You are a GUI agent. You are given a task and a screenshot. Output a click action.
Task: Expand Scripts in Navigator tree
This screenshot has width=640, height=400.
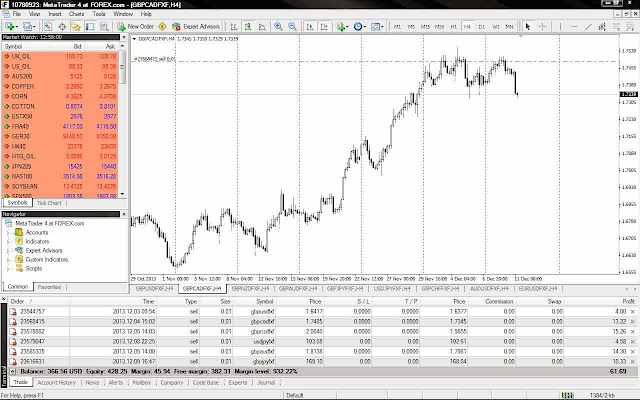(8, 269)
